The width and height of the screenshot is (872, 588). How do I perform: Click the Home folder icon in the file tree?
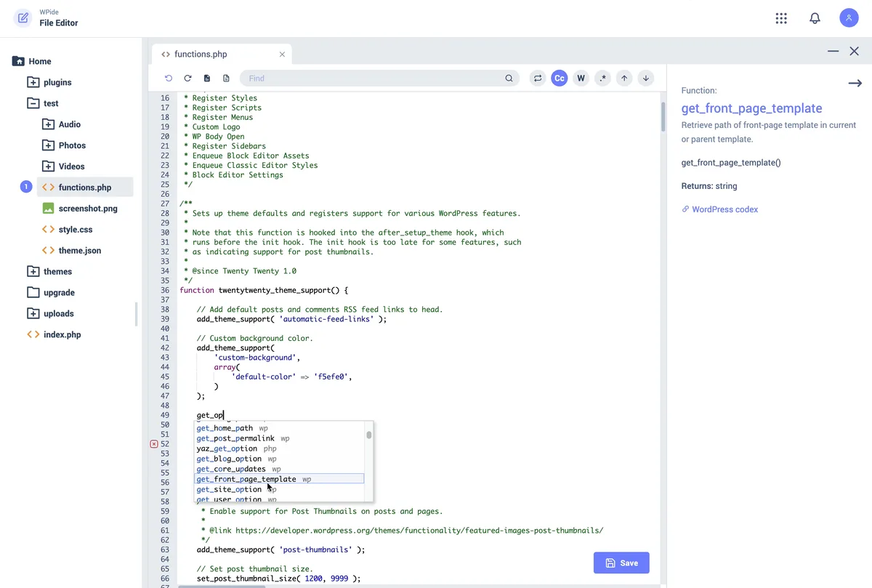pos(18,61)
